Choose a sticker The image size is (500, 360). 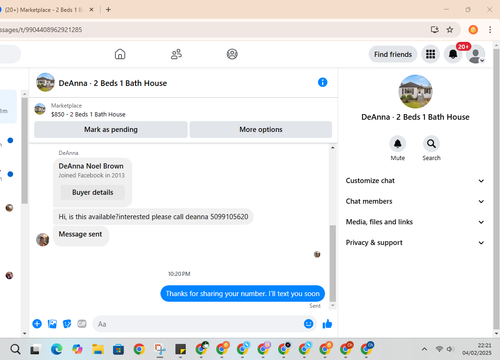click(67, 324)
